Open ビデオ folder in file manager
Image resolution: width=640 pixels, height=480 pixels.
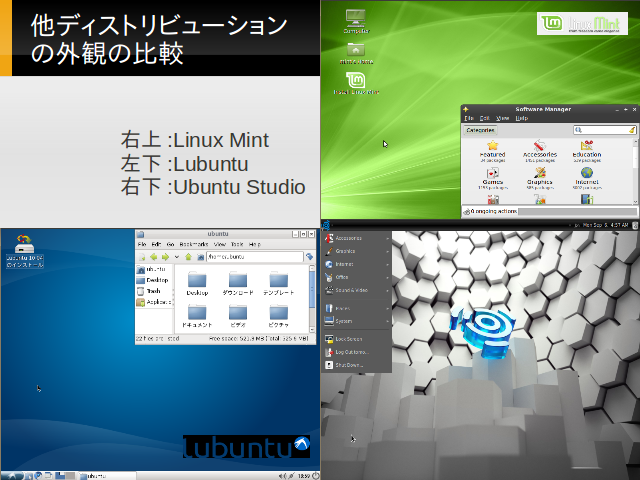(x=238, y=316)
